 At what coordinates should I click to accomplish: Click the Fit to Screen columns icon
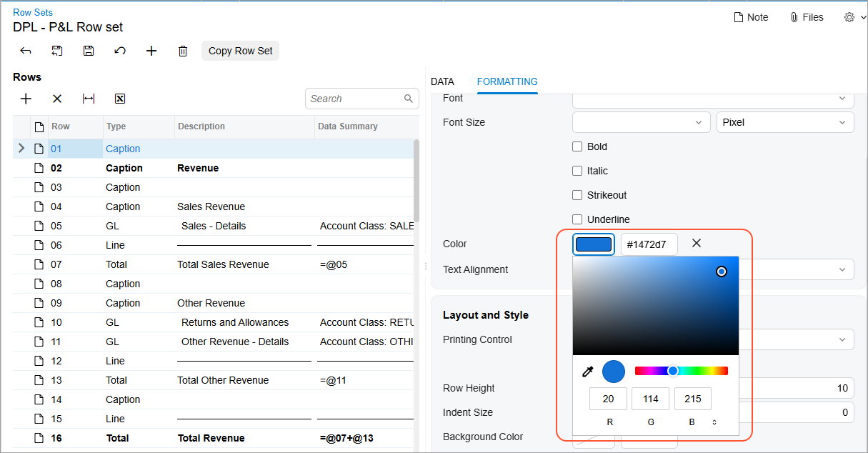pyautogui.click(x=89, y=99)
